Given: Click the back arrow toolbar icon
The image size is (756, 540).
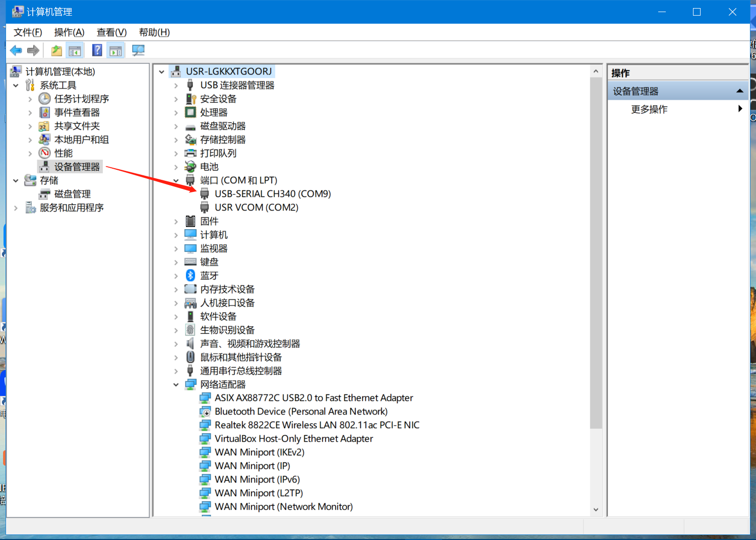Looking at the screenshot, I should 16,50.
